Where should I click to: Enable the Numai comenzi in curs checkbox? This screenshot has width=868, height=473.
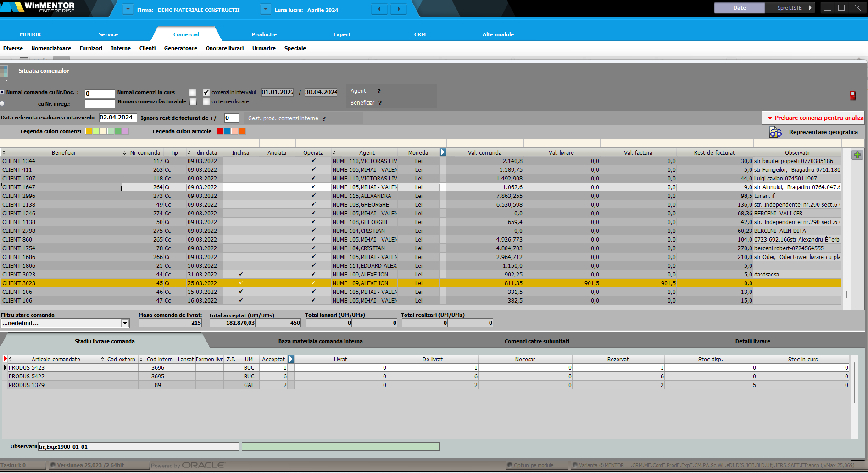[193, 92]
